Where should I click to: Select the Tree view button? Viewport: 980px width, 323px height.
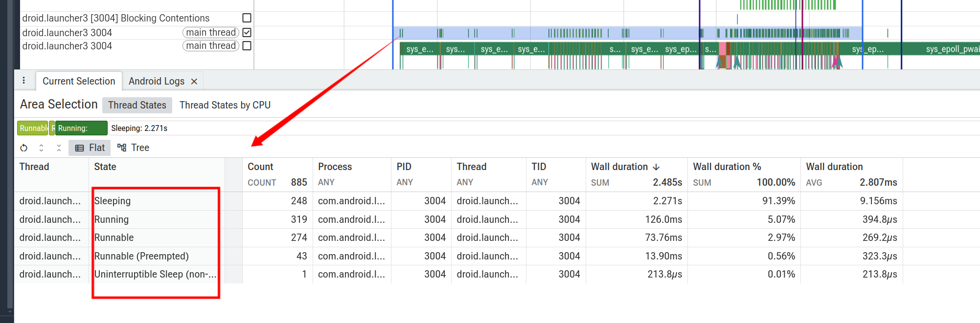click(x=133, y=148)
